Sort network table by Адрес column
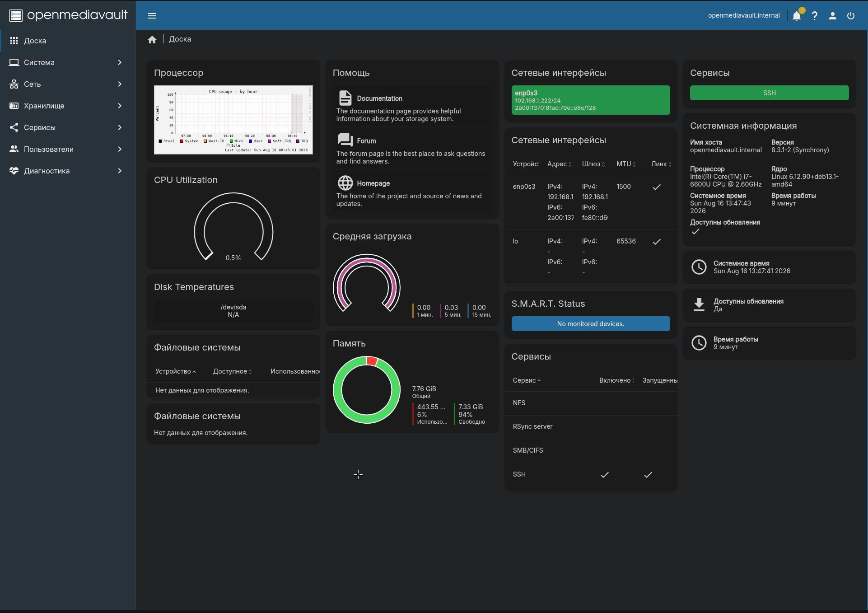This screenshot has width=868, height=613. tap(559, 164)
